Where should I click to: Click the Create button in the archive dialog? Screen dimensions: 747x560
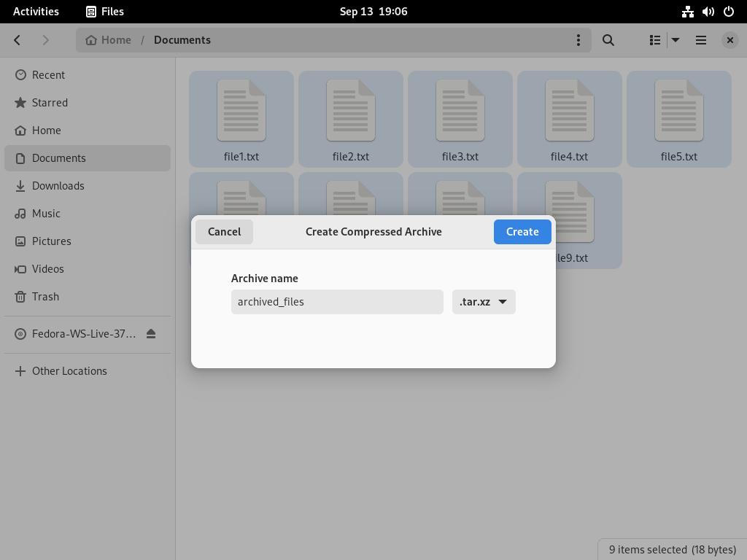(522, 232)
